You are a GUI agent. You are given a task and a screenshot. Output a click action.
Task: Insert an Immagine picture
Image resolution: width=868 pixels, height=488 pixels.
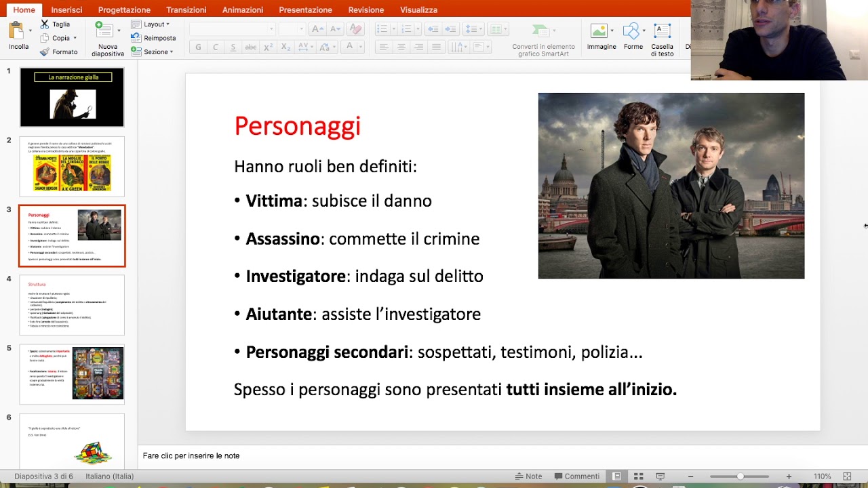601,37
